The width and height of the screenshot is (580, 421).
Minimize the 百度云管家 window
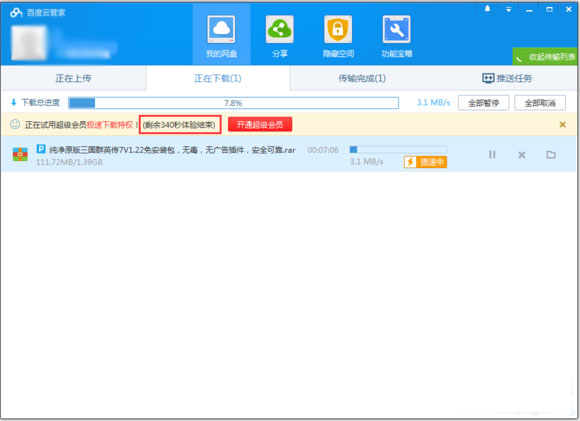point(529,10)
